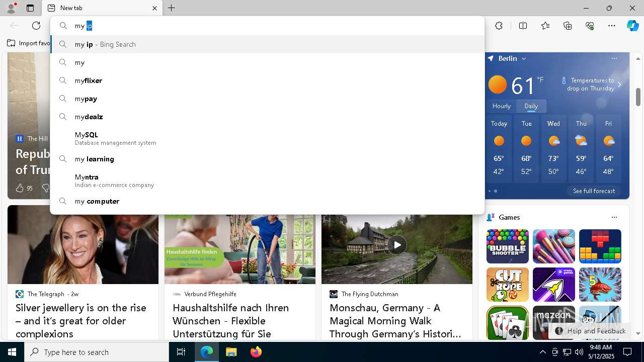Open the Extensions puzzle icon
This screenshot has width=644, height=362.
pyautogui.click(x=499, y=26)
